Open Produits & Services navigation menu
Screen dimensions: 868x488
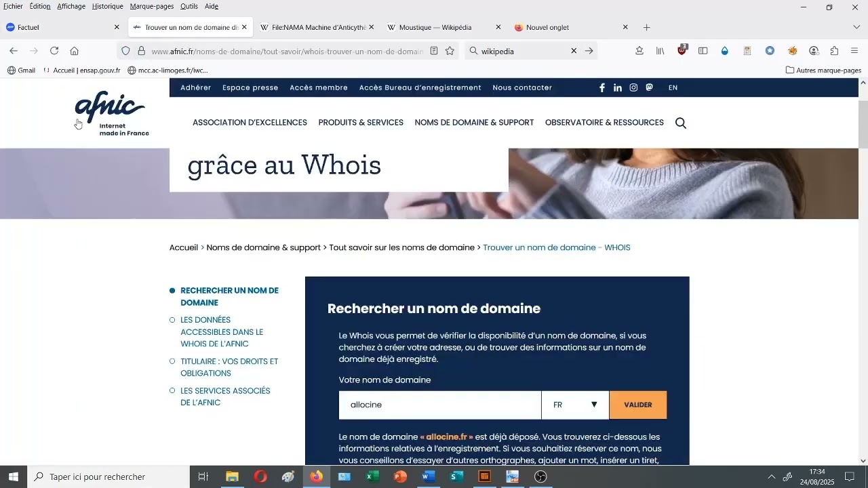[x=361, y=123]
